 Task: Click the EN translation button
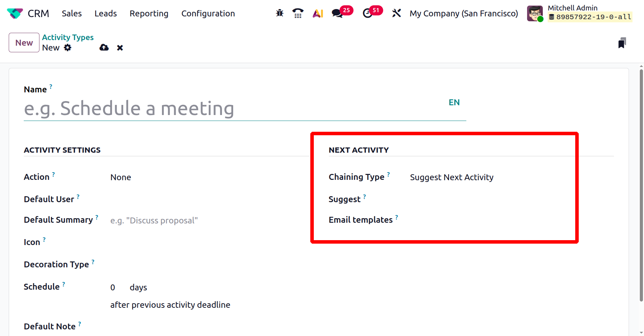[x=454, y=102]
